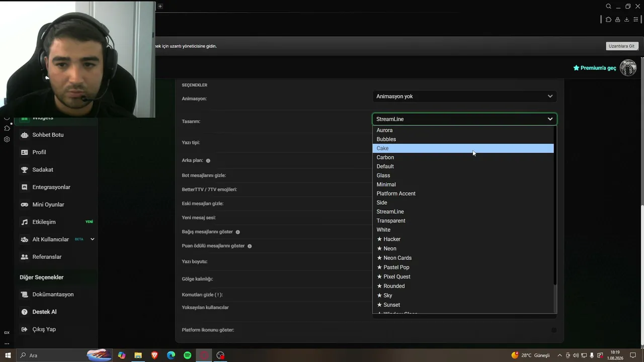Open browser extensions puzzle icon in toolbar
This screenshot has height=362, width=644.
[608, 20]
